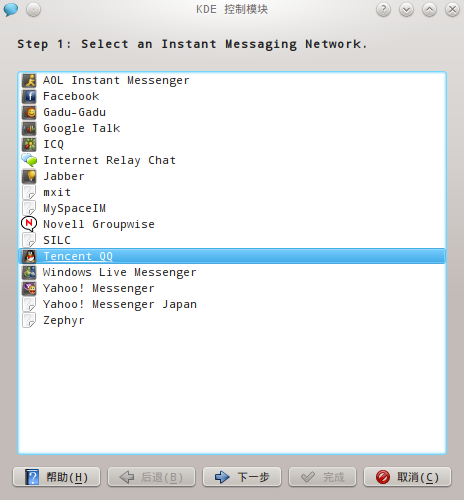The width and height of the screenshot is (464, 500).
Task: Select the SILC network entry
Action: tap(232, 240)
